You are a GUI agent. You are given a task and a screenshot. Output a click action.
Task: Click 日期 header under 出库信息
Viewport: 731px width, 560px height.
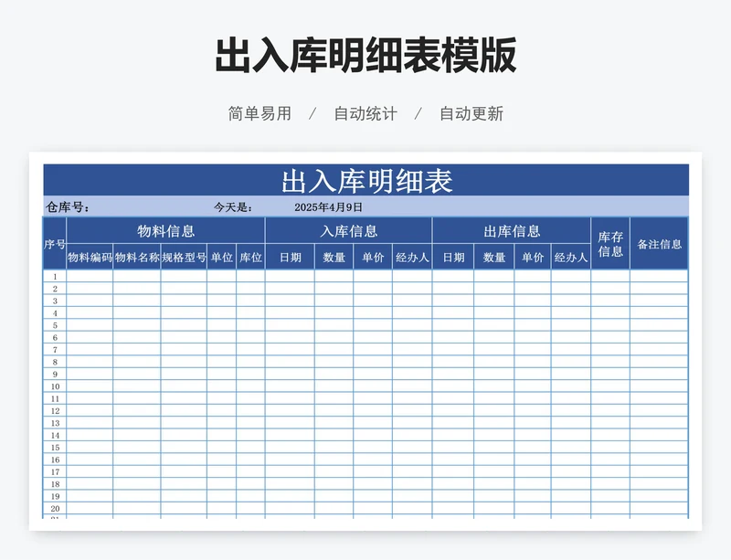[453, 257]
